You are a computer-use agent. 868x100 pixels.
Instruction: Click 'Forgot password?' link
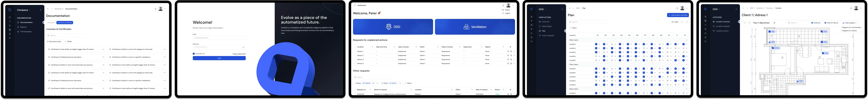pyautogui.click(x=239, y=54)
